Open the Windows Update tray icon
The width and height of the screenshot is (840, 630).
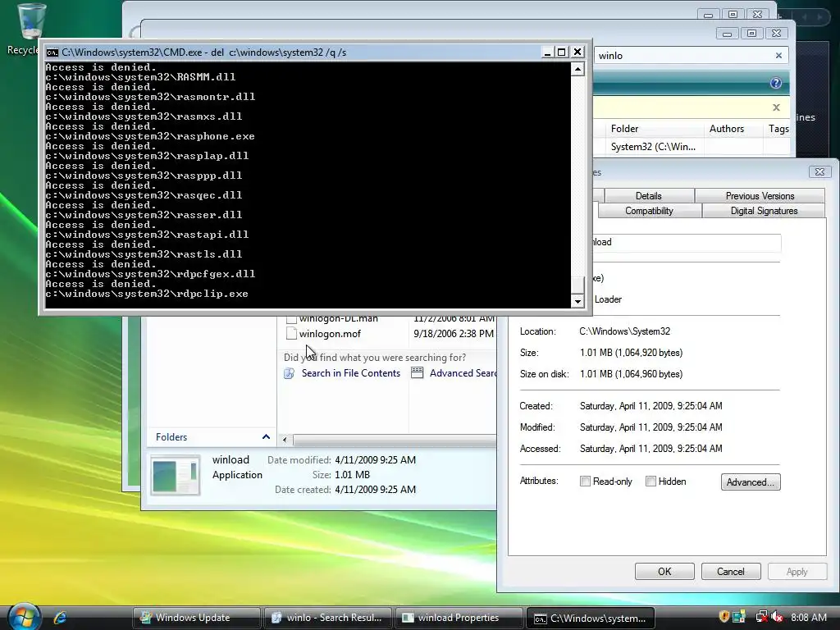[x=739, y=617]
